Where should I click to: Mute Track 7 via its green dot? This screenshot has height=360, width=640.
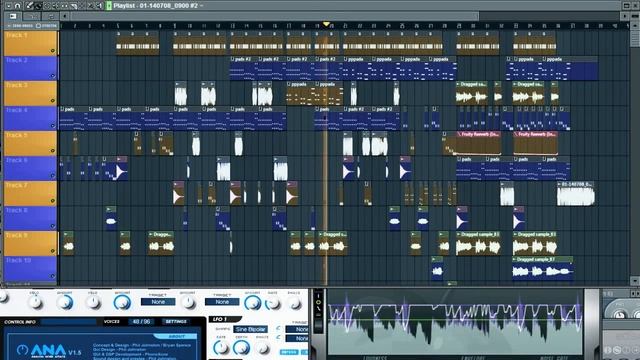point(53,200)
